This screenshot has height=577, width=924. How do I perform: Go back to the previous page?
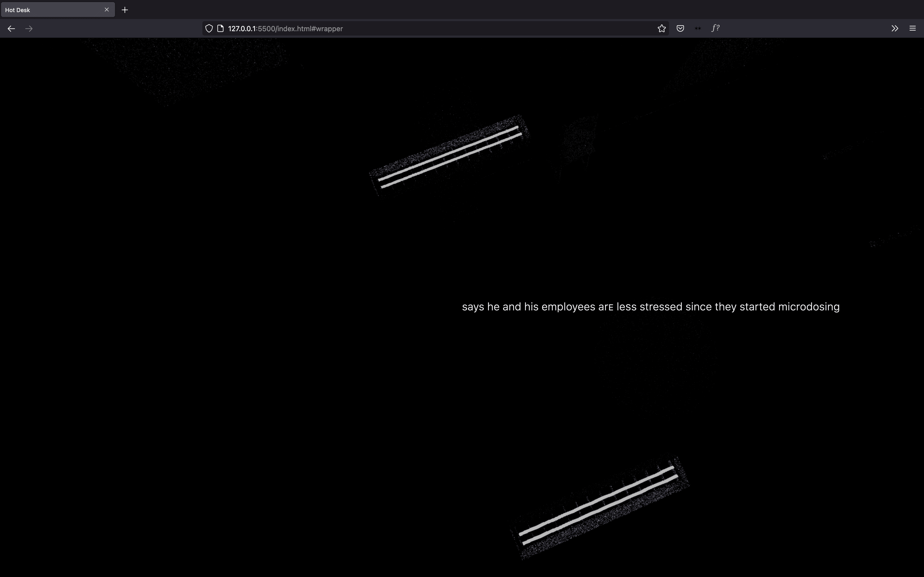(x=11, y=29)
